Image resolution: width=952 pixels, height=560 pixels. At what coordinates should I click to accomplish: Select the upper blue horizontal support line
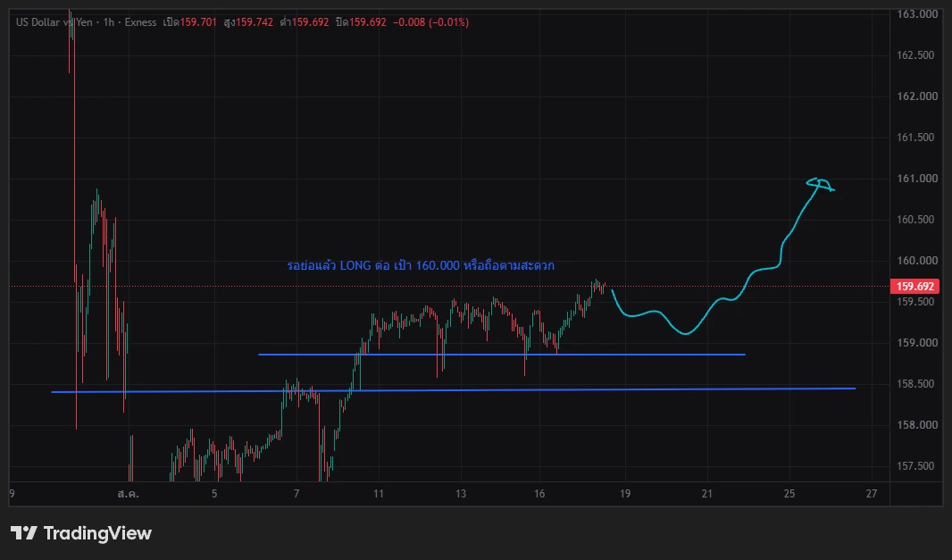point(502,354)
